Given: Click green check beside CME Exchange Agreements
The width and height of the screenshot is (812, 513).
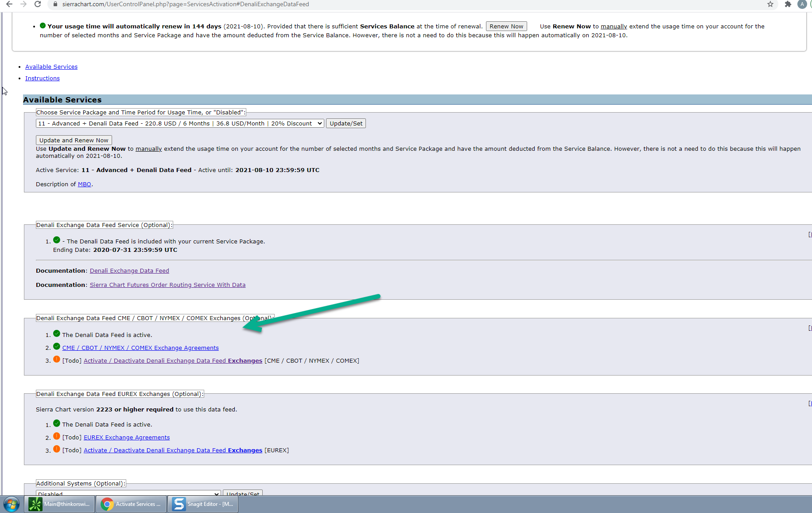Looking at the screenshot, I should click(57, 346).
